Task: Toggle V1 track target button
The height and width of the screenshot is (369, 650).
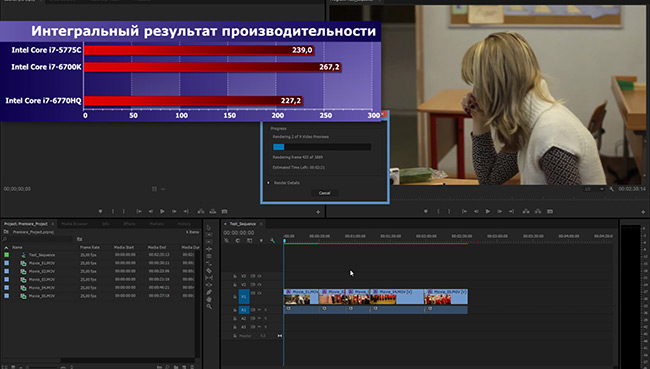Action: 244,297
